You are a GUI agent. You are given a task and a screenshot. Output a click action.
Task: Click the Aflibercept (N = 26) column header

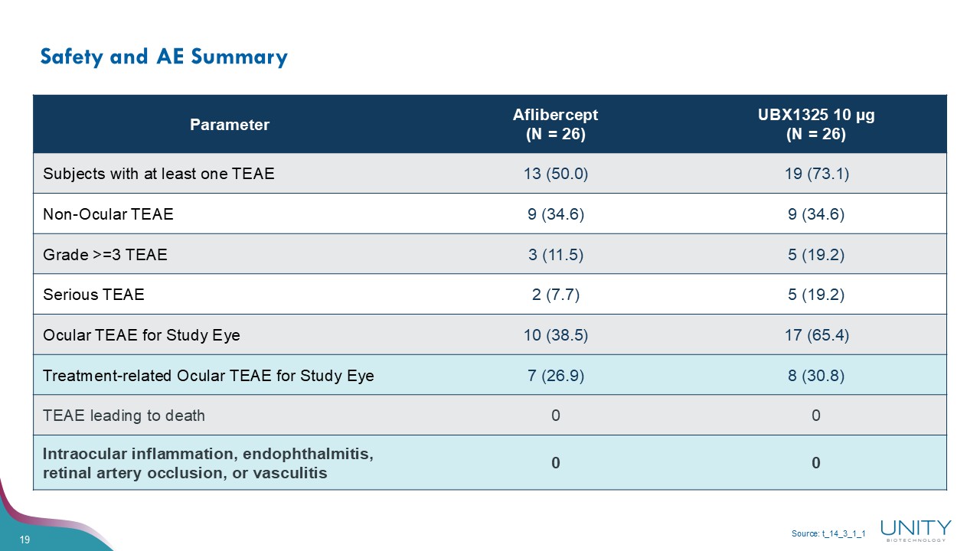[x=555, y=124]
